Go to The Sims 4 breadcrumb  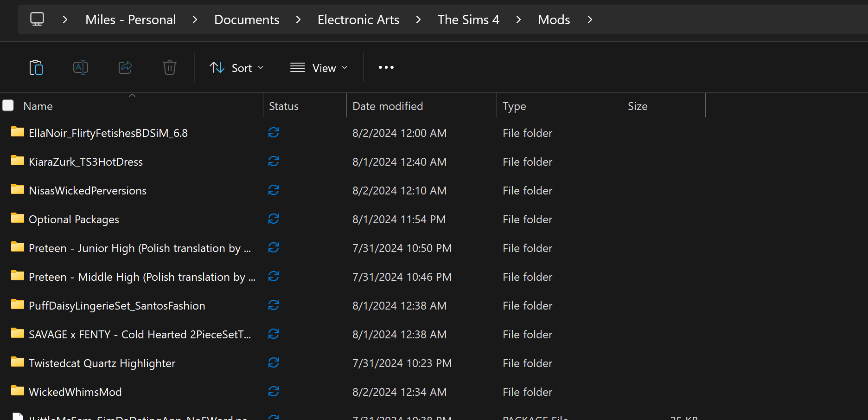click(x=468, y=19)
